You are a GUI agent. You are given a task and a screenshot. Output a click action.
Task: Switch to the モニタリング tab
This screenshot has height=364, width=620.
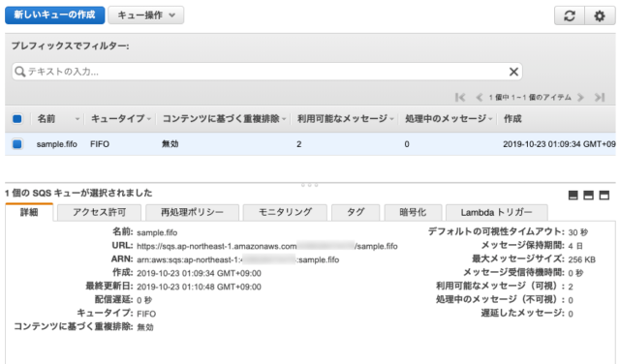(x=285, y=212)
